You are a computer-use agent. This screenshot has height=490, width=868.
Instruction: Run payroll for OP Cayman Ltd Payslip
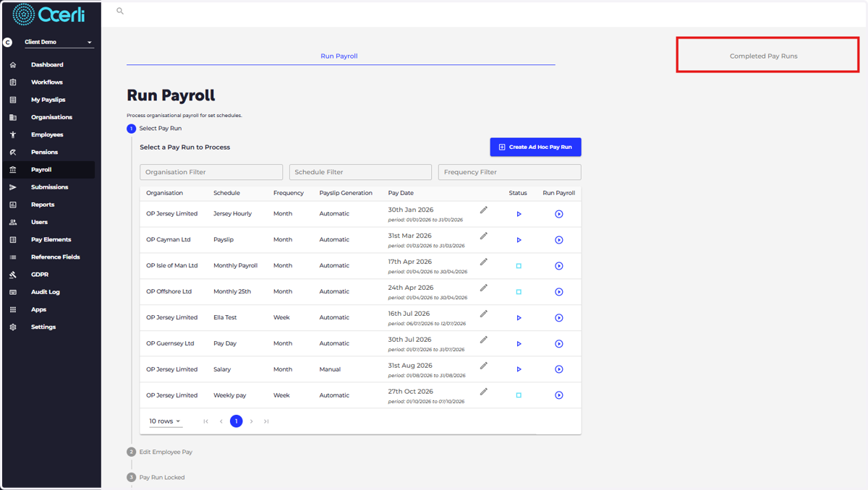tap(559, 240)
